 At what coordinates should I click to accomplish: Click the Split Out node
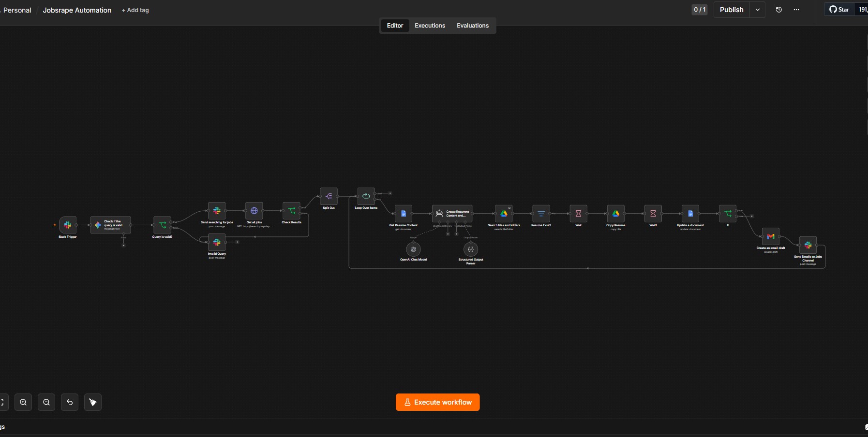coord(329,196)
